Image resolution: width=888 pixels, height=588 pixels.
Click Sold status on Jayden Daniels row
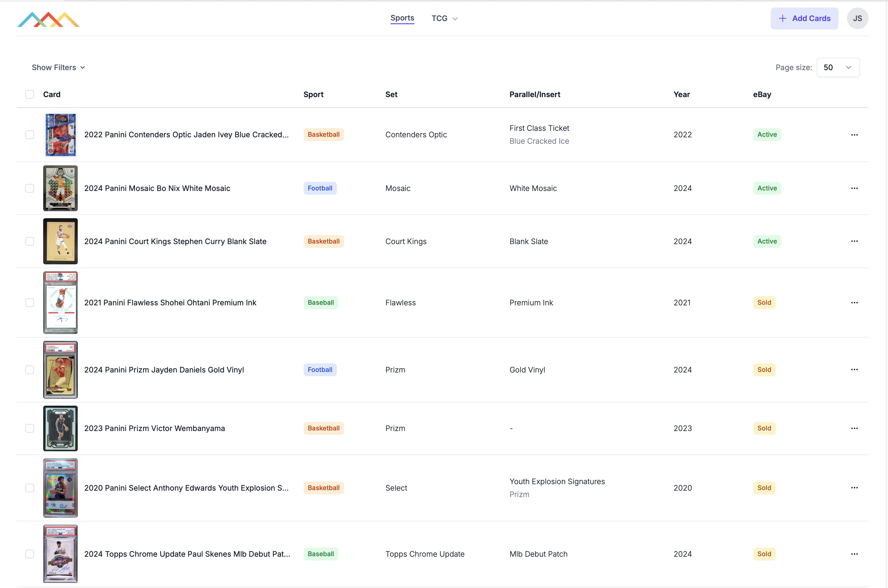[764, 370]
